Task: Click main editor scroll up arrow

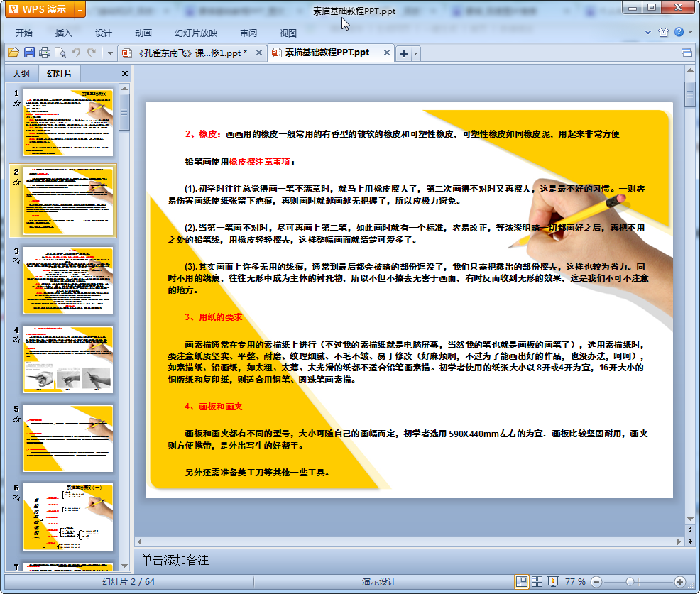Action: pyautogui.click(x=690, y=70)
